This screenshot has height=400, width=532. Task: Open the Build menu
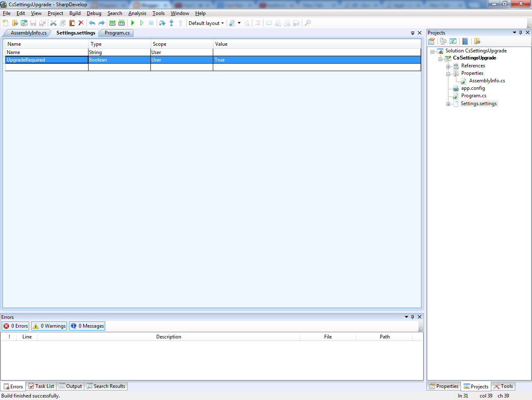(x=75, y=13)
